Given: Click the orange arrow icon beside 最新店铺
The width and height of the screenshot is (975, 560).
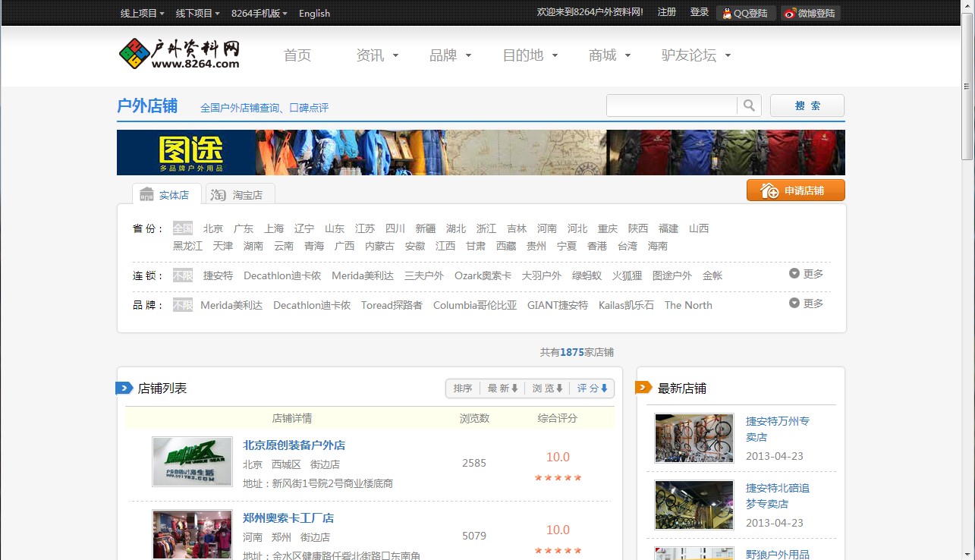Looking at the screenshot, I should 644,387.
